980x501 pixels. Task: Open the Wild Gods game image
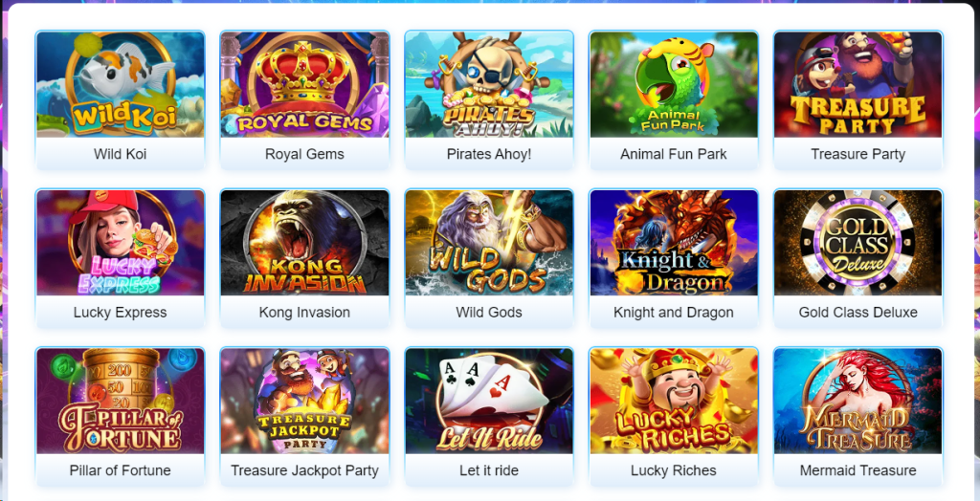point(489,243)
